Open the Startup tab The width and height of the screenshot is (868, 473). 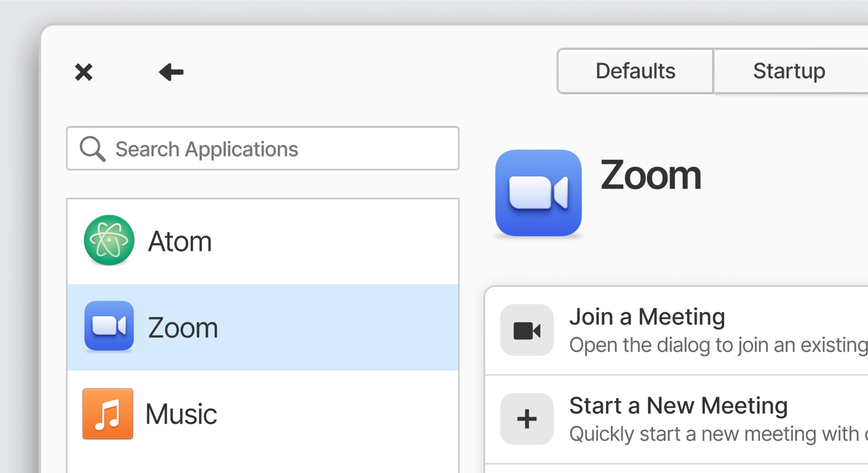(x=789, y=71)
